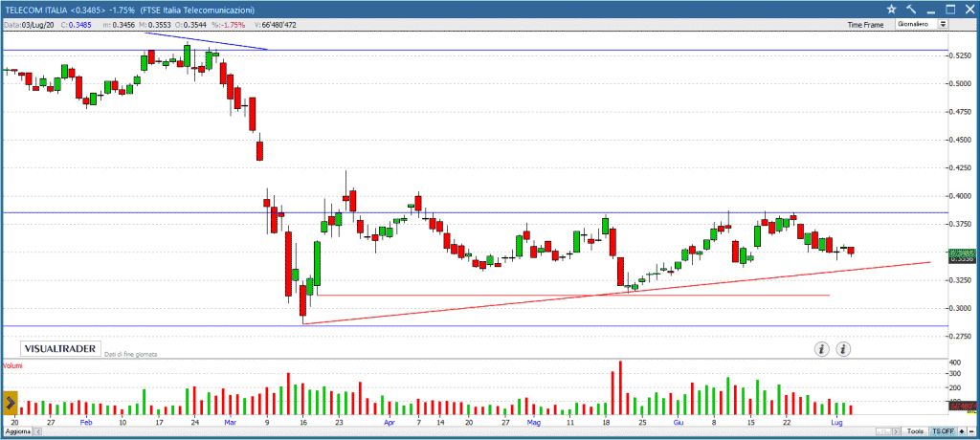The image size is (980, 440).
Task: Click the maximum price M:0.3553 value
Action: pos(154,25)
